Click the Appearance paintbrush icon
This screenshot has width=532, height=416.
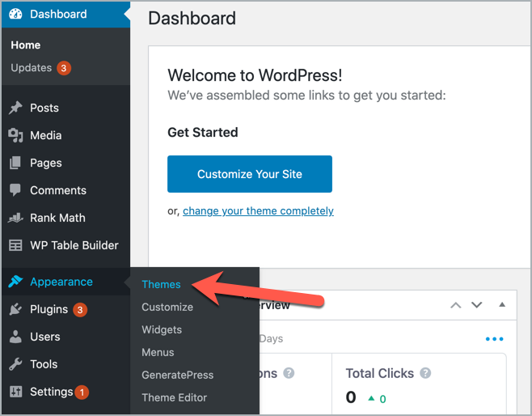pyautogui.click(x=15, y=282)
